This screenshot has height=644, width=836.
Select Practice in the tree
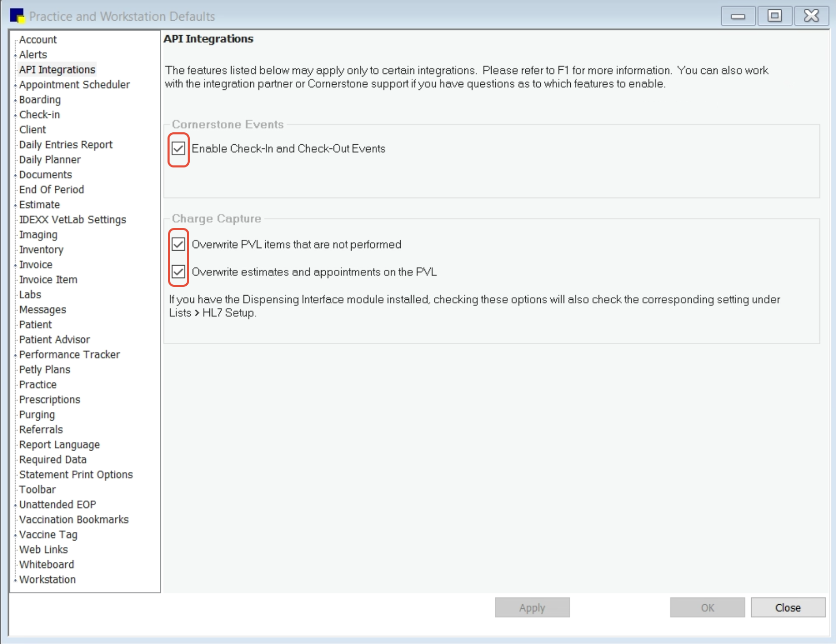pos(38,385)
